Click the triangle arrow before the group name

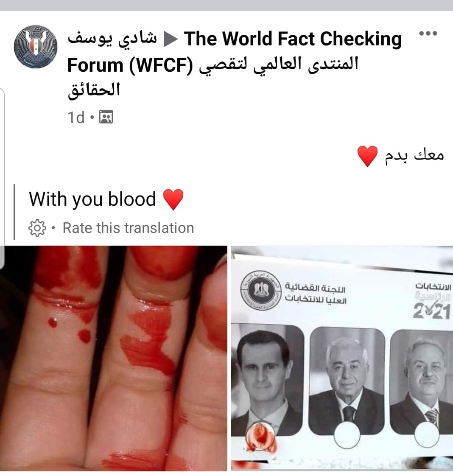pos(171,39)
